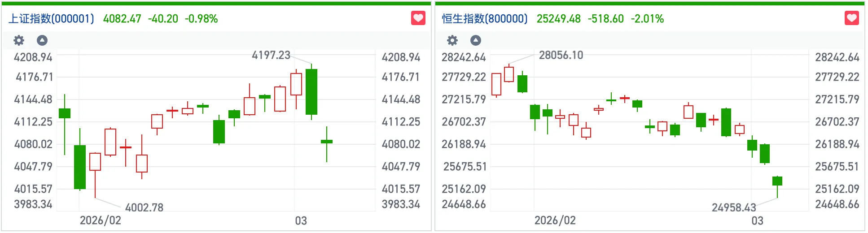Toggle the heart favorite for 恒生指数

[x=851, y=18]
